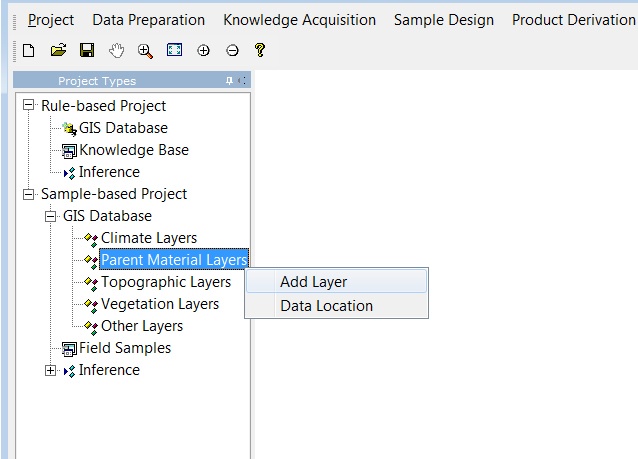Click the Field Samples icon
Viewport: 638px width, 459px height.
69,349
